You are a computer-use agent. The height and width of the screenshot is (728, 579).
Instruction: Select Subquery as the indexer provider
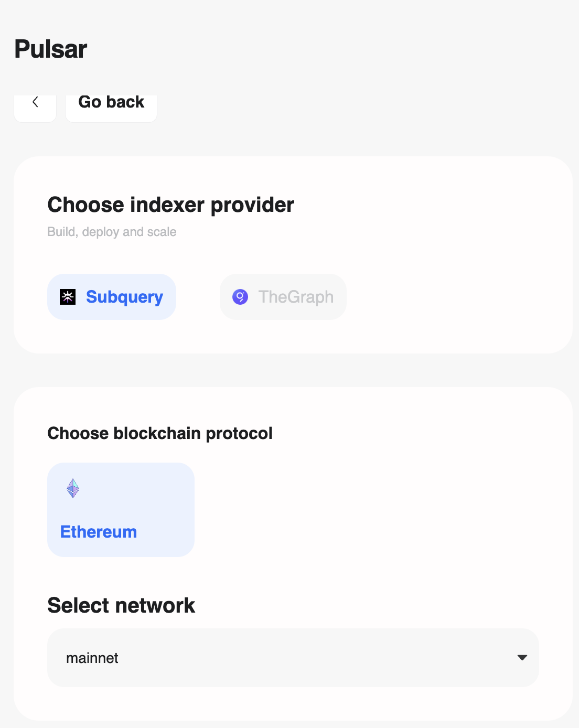[x=112, y=296]
